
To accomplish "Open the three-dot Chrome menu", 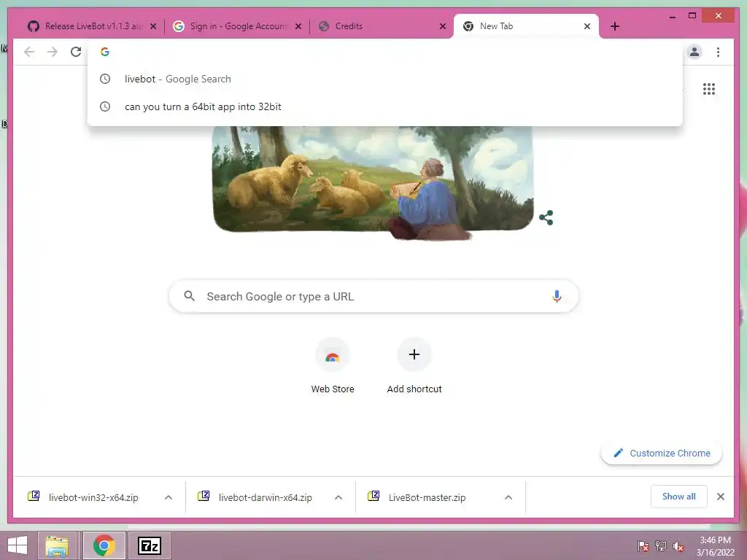I will point(718,52).
